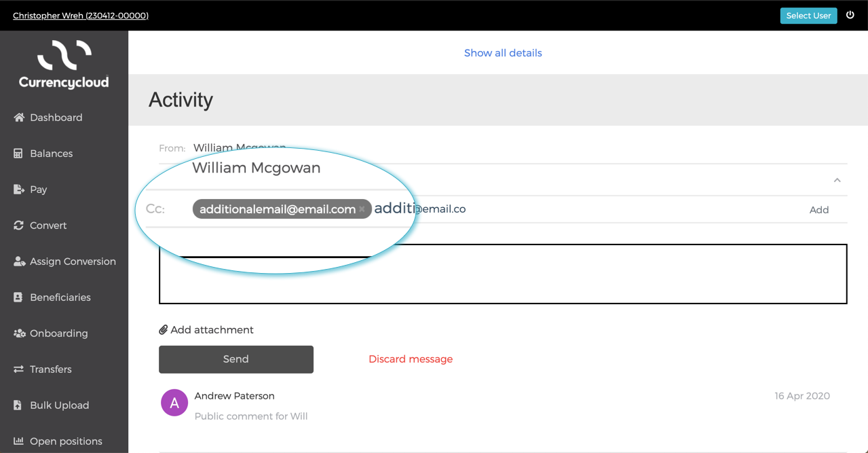Click the Open positions chart icon
The image size is (868, 453).
coord(18,441)
